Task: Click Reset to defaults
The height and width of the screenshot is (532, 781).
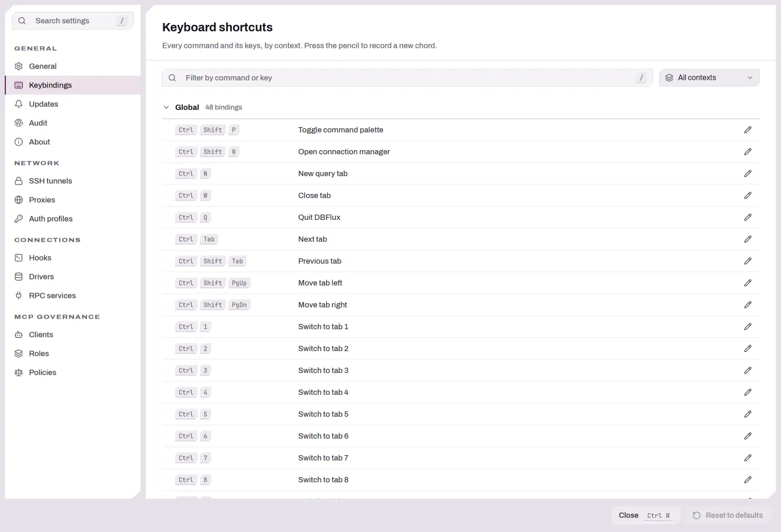Action: click(728, 515)
